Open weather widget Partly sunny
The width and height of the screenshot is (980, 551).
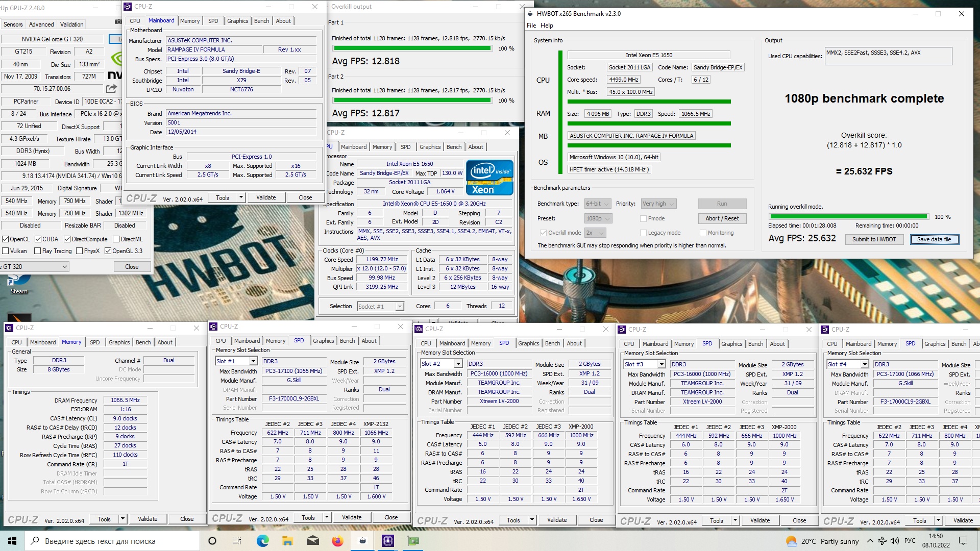822,541
